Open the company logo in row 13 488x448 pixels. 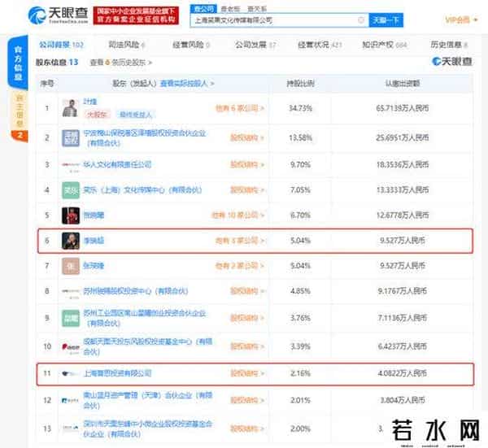[71, 428]
